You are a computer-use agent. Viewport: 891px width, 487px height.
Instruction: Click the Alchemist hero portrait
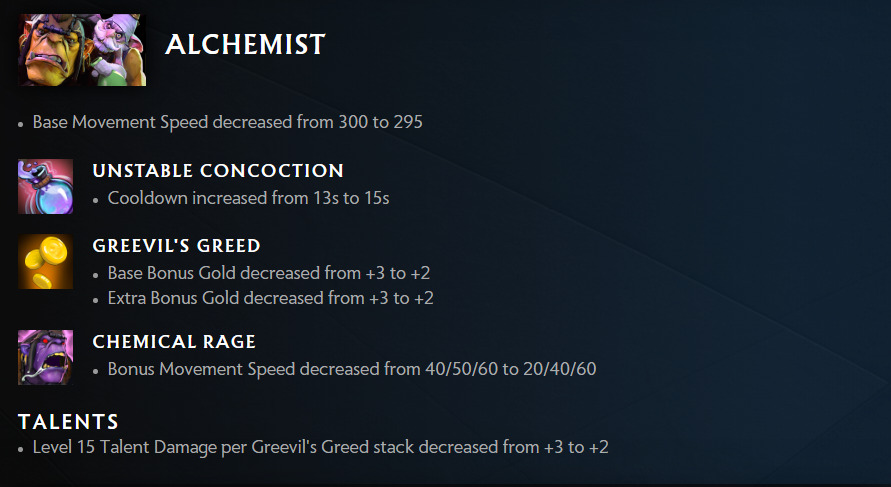(82, 49)
